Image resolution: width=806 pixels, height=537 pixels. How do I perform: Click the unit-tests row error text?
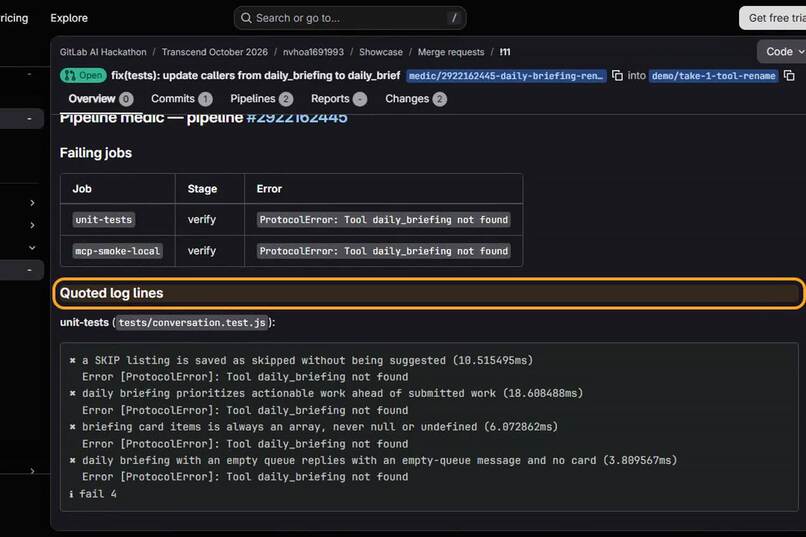[x=383, y=219]
